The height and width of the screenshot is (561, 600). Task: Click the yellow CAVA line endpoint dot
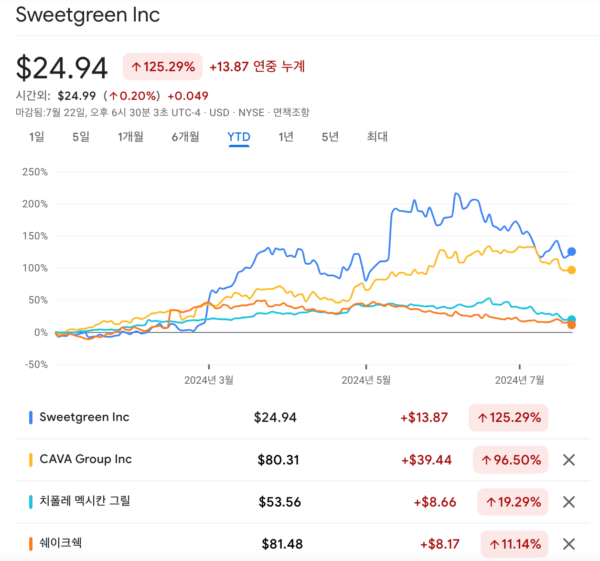click(571, 270)
